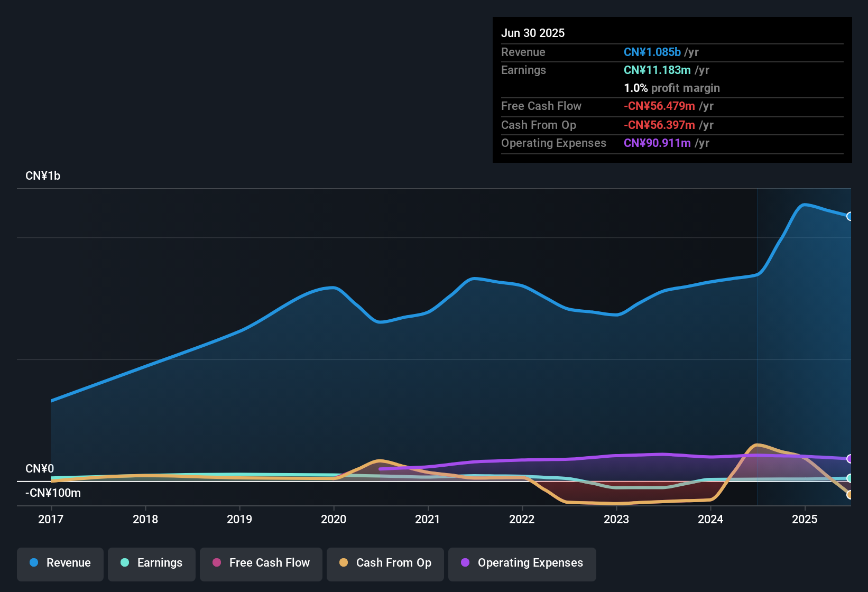Viewport: 868px width, 592px height.
Task: Toggle the Operating Expenses legend item
Action: click(x=522, y=563)
